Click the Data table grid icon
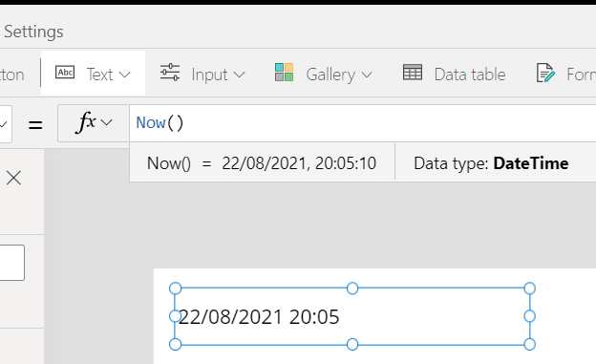The image size is (596, 364). click(x=413, y=73)
